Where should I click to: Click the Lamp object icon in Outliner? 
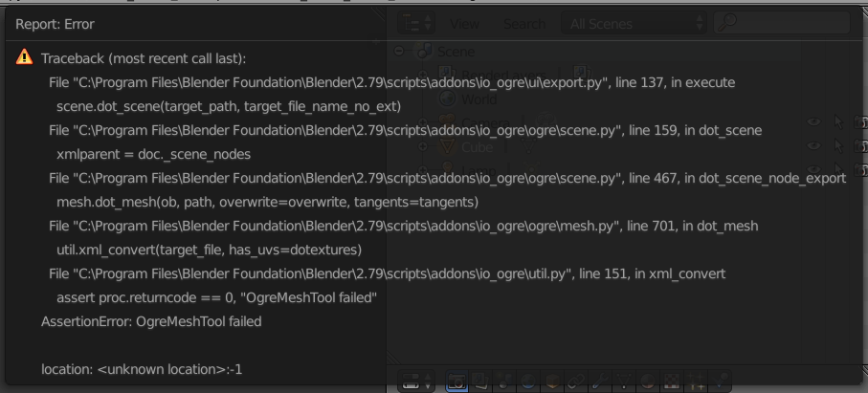447,169
